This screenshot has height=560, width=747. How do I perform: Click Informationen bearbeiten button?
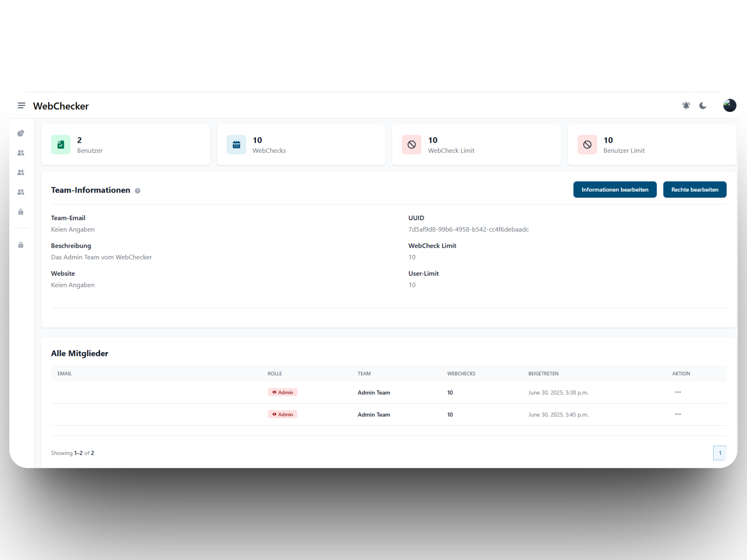tap(615, 190)
